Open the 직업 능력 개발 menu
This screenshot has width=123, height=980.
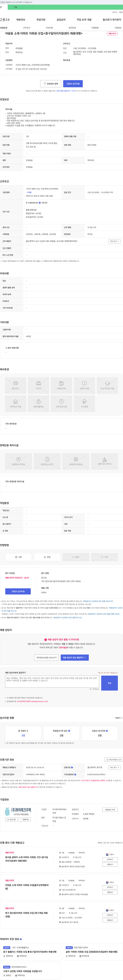(84, 20)
